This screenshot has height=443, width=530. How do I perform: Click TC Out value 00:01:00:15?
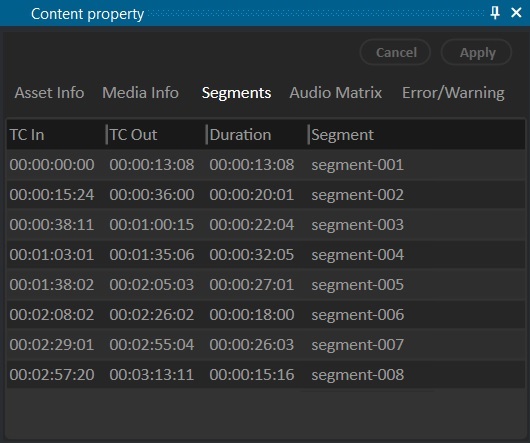point(152,225)
